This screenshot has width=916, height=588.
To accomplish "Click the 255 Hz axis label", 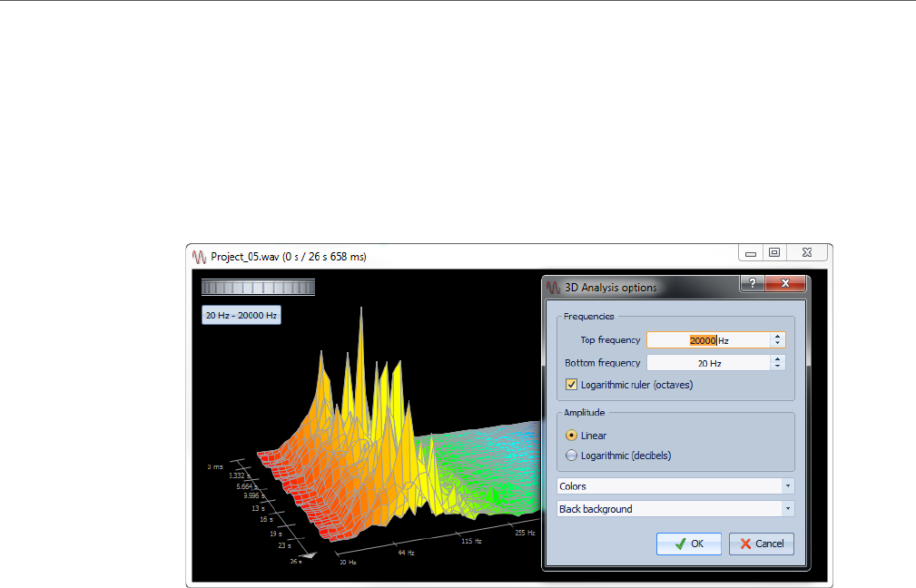I will click(525, 533).
